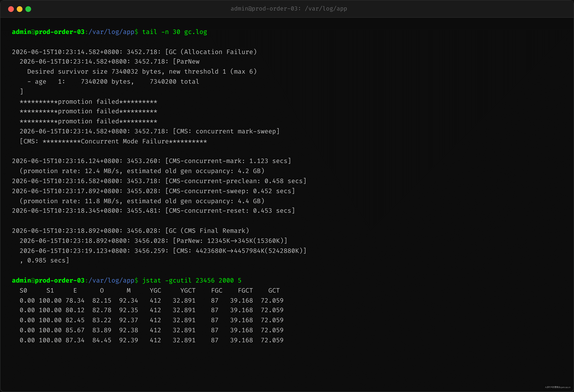This screenshot has height=392, width=574.
Task: Click the command 'jstat -gcutil 23456 2000 5'
Action: [192, 281]
